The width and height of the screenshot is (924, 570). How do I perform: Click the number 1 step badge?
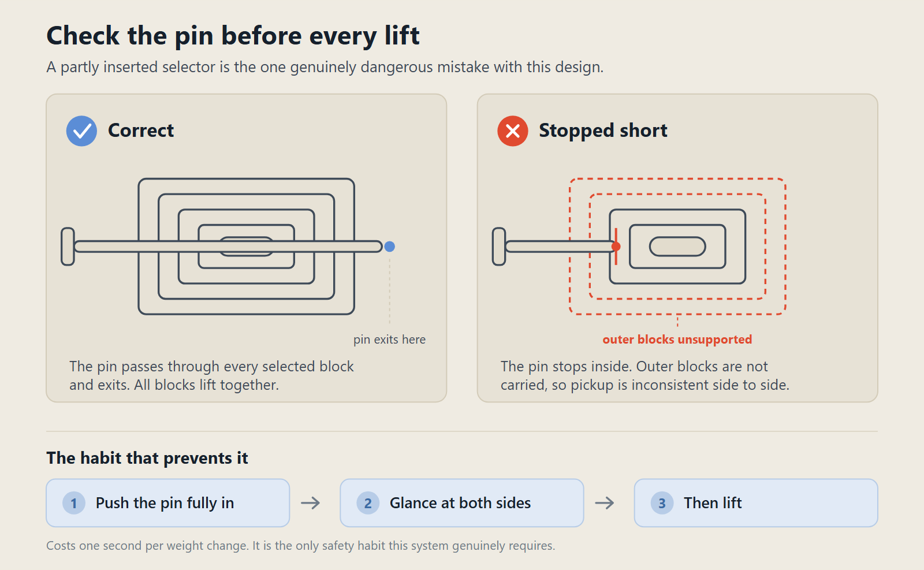[x=74, y=503]
